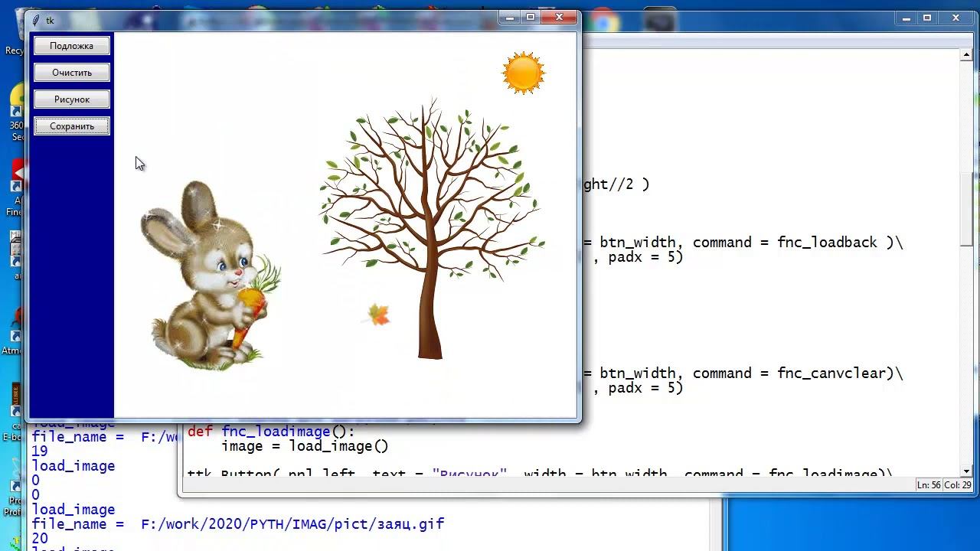Click the 'Ln: 56' status bar entry
This screenshot has height=551, width=980.
pyautogui.click(x=930, y=485)
